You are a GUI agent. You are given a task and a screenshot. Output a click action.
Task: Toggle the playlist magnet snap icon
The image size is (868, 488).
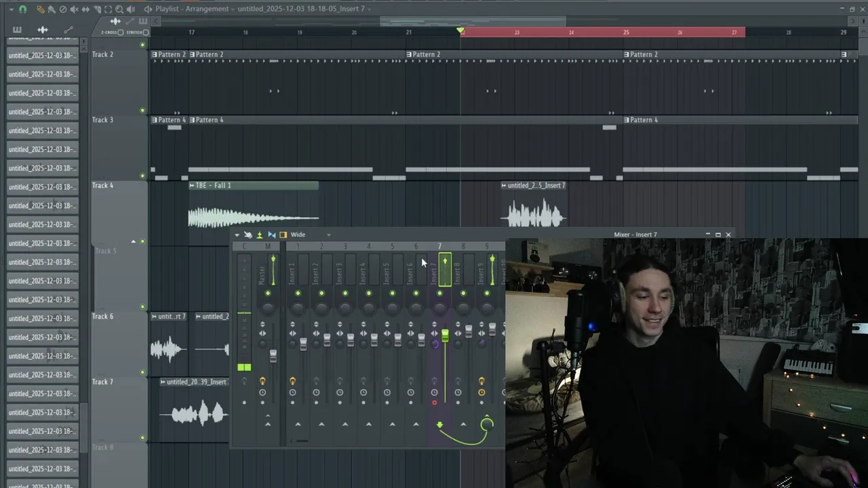click(x=22, y=9)
